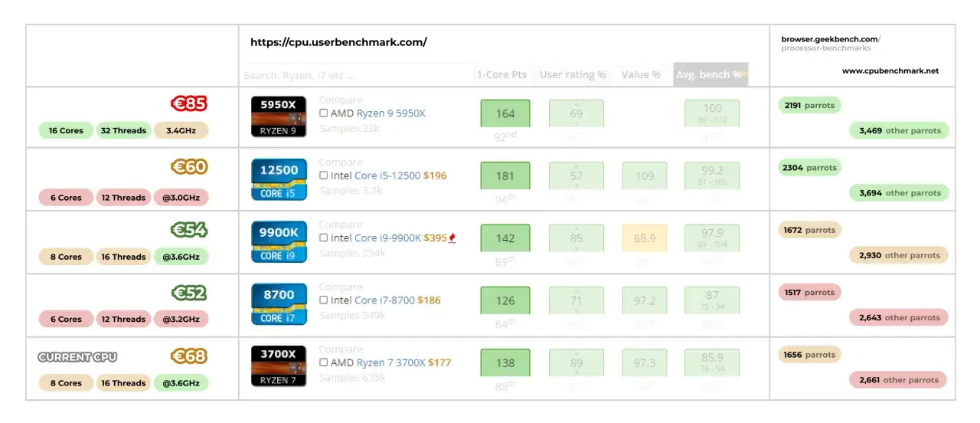Click the $196 price of the i5-12500
Viewport: 980px width, 423px height.
coord(435,175)
